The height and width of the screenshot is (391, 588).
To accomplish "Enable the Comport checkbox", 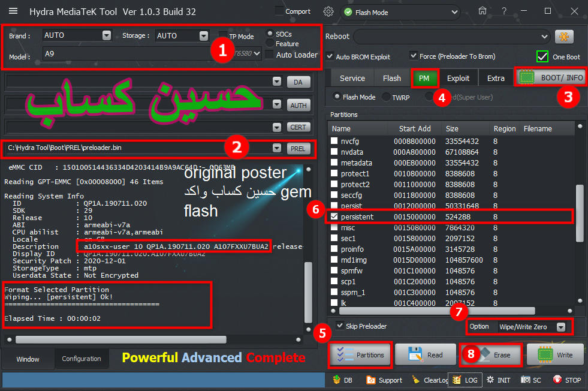I will (x=279, y=11).
